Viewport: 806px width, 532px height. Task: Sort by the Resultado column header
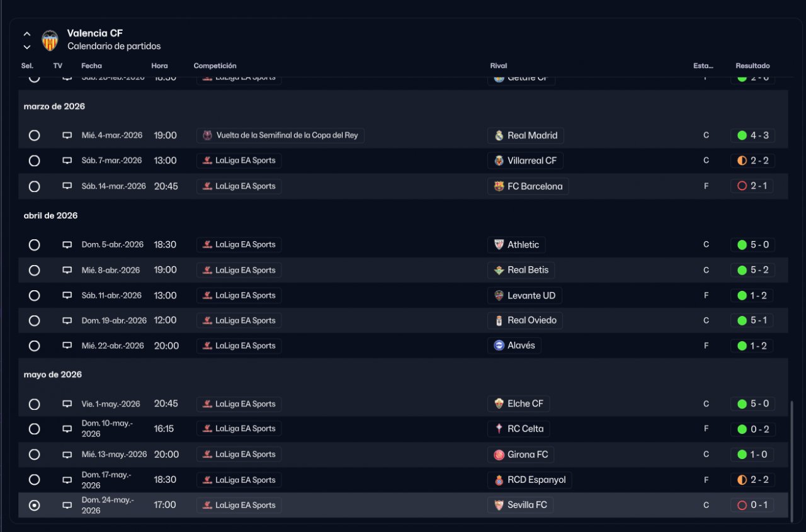click(x=752, y=65)
